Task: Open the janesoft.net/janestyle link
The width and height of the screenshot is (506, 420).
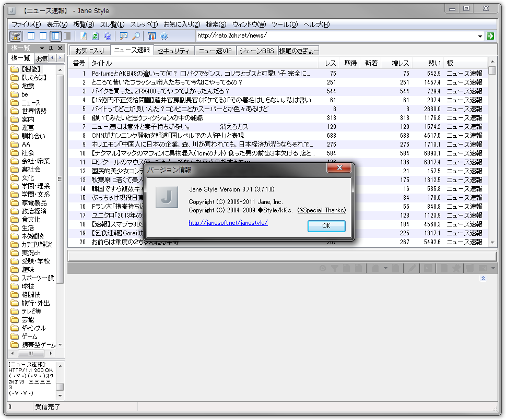Action: click(228, 222)
